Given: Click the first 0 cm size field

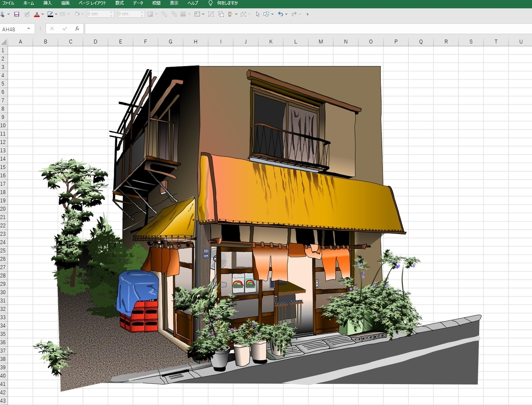Looking at the screenshot, I should [100, 14].
